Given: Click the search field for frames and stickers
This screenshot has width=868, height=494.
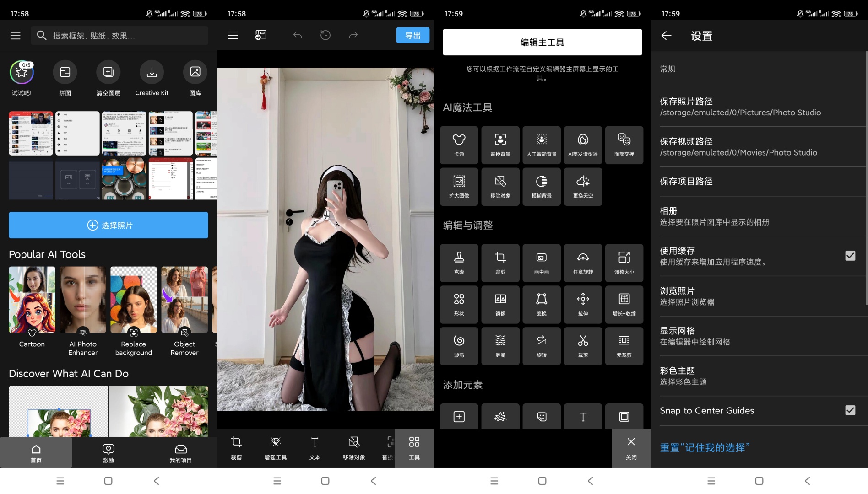Looking at the screenshot, I should pyautogui.click(x=119, y=35).
